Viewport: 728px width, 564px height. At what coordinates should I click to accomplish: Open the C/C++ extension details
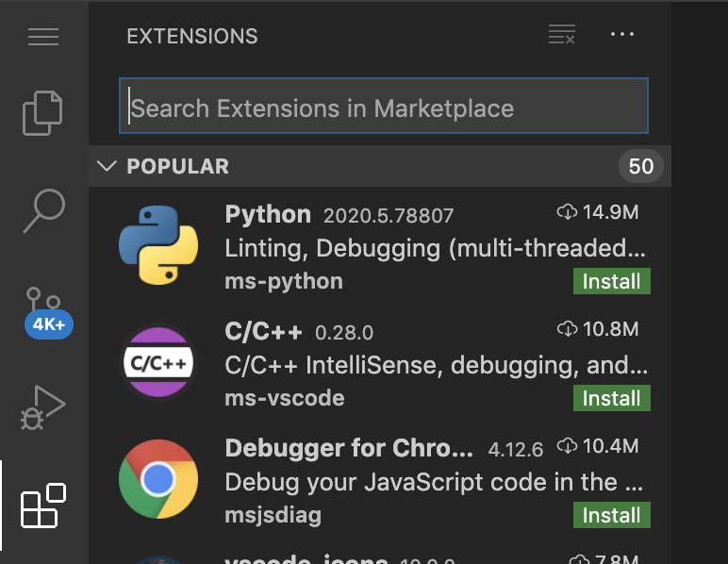262,331
